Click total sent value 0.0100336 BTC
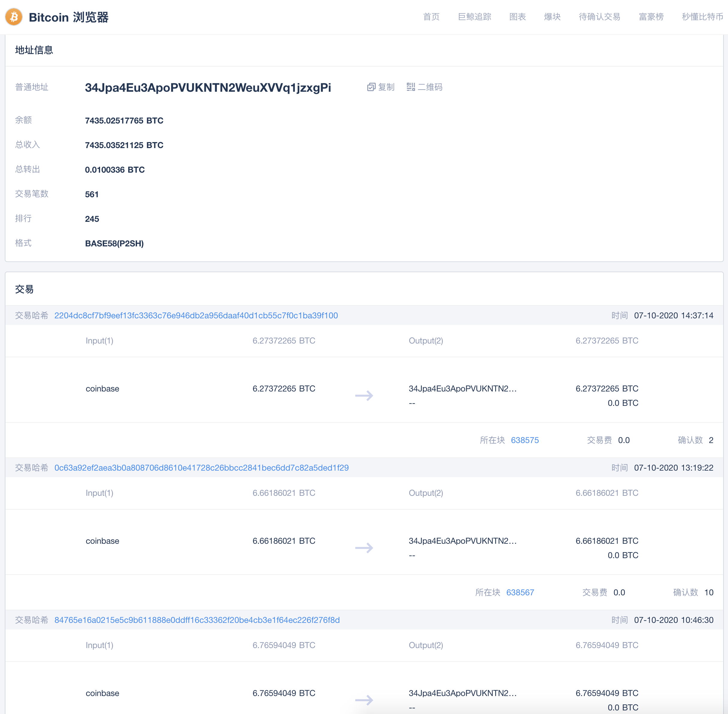 tap(115, 169)
